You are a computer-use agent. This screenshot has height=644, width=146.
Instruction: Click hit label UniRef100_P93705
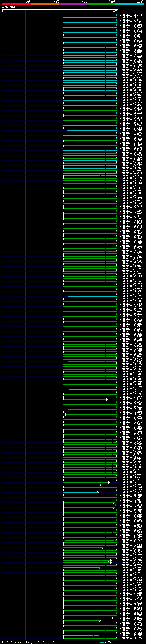click(x=131, y=575)
